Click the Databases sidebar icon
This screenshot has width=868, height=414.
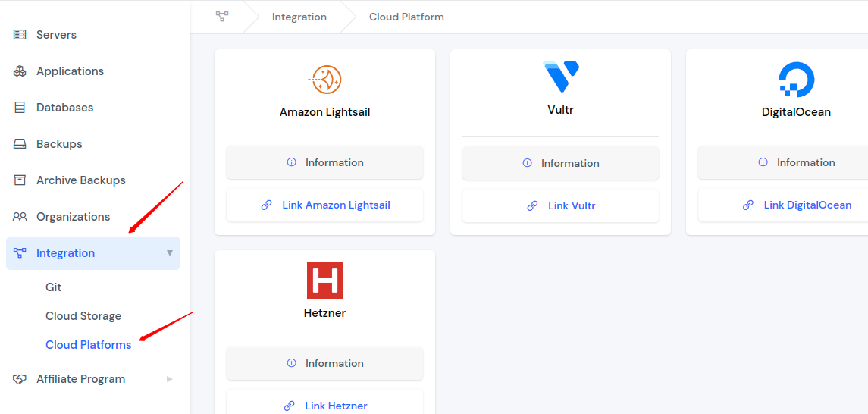tap(20, 108)
